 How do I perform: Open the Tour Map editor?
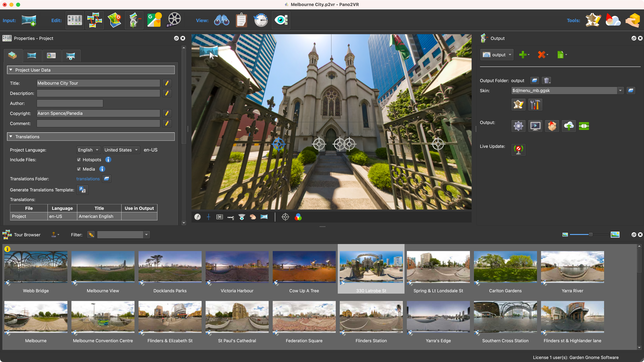(115, 20)
